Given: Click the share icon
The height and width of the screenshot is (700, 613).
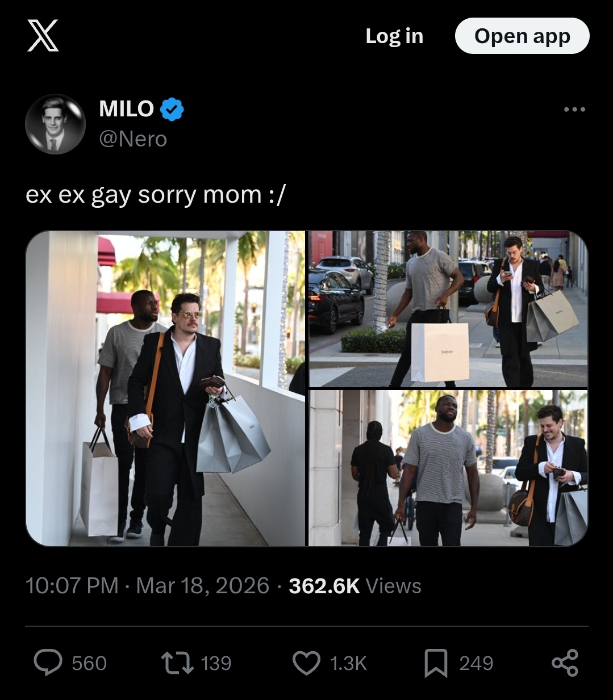Looking at the screenshot, I should coord(565,663).
